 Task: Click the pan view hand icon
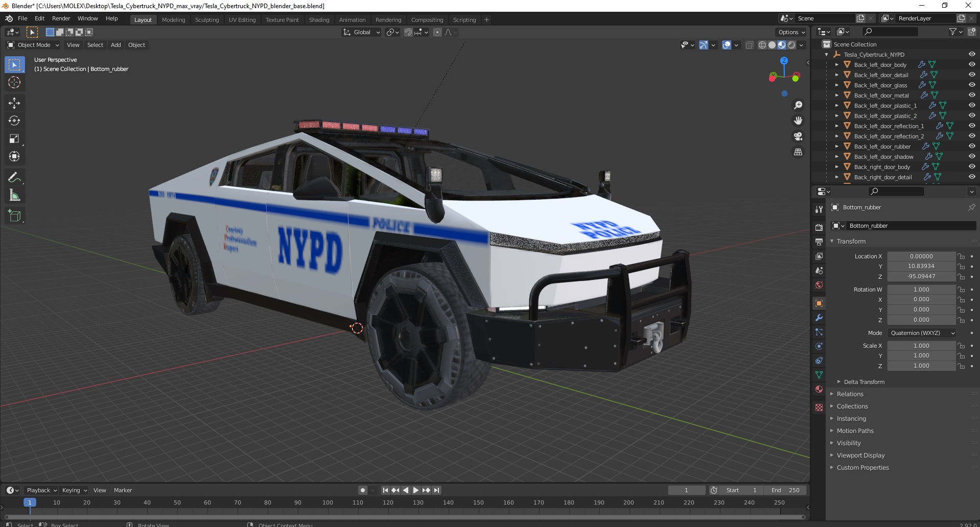click(x=798, y=121)
